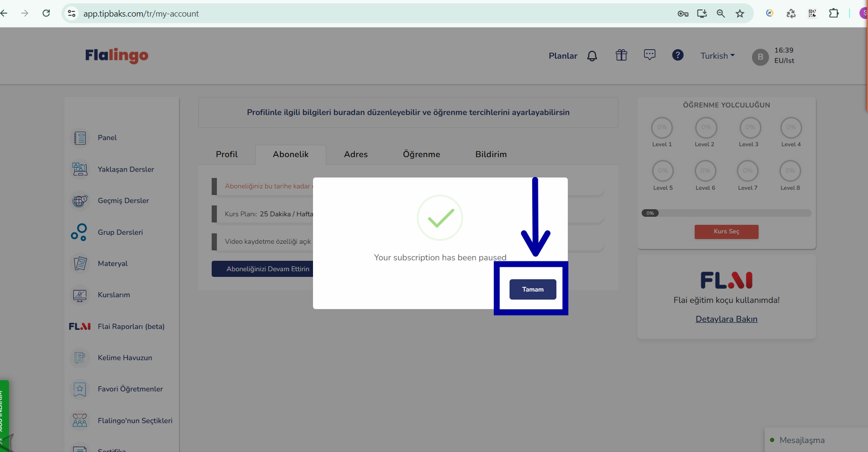Click the Level 1 progress circle

662,127
